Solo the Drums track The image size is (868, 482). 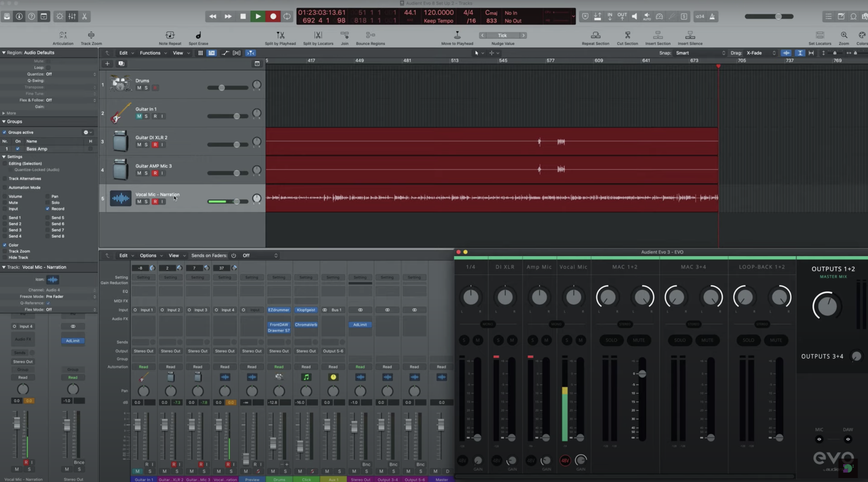click(x=146, y=88)
